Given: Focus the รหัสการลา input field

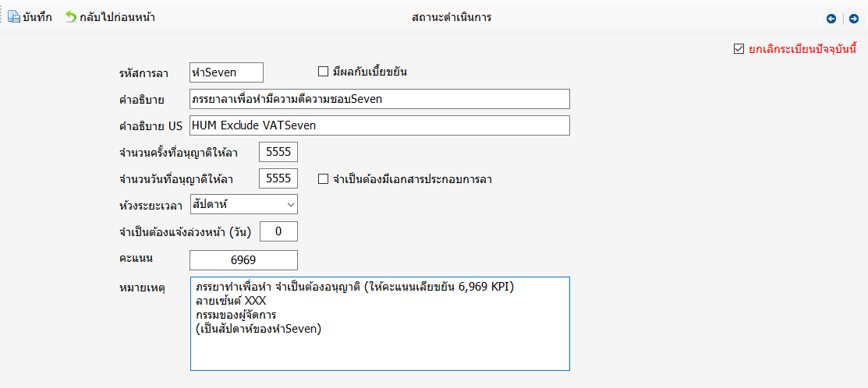Looking at the screenshot, I should pos(226,72).
